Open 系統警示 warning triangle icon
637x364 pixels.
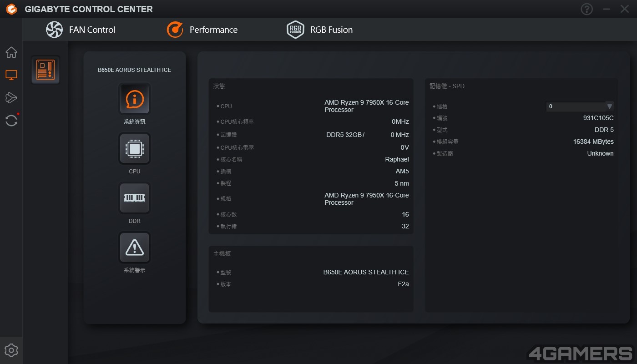pos(135,248)
